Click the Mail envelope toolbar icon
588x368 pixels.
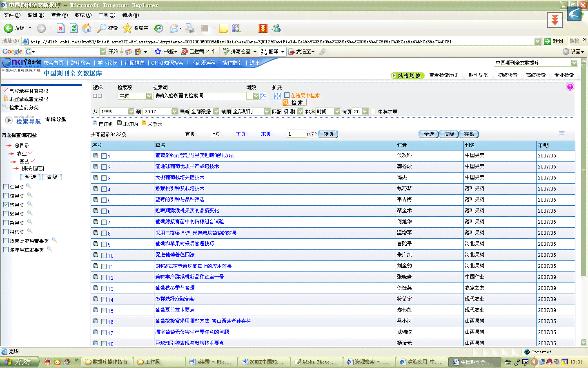click(x=174, y=28)
